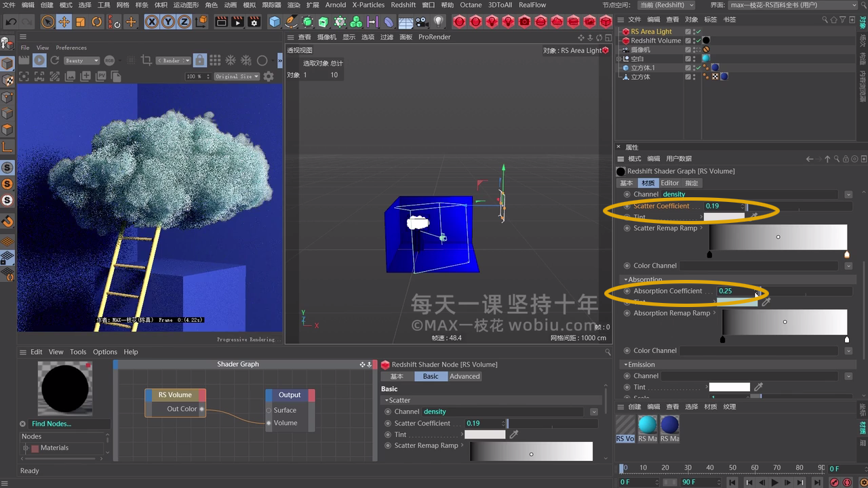Start Redshift IPR render play button
The width and height of the screenshot is (868, 488).
(39, 60)
